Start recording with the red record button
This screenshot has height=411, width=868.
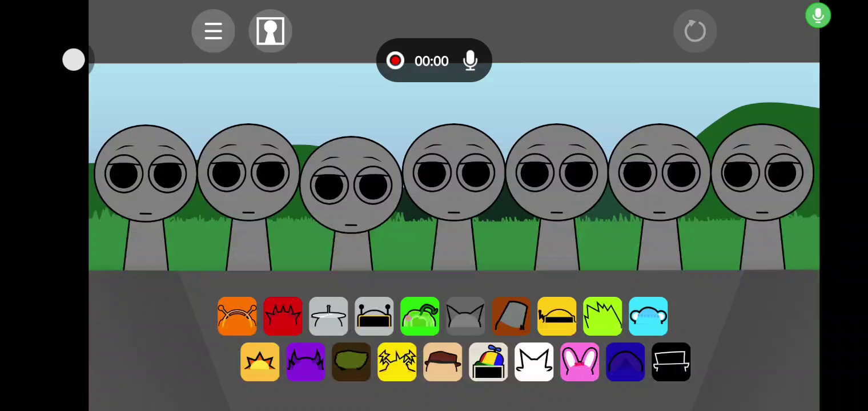[395, 61]
